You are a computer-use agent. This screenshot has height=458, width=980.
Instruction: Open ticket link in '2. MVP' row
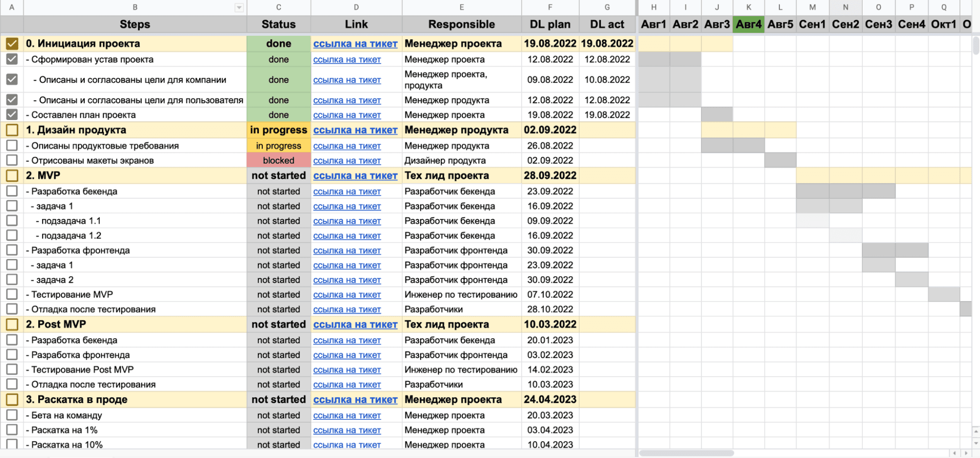point(355,176)
